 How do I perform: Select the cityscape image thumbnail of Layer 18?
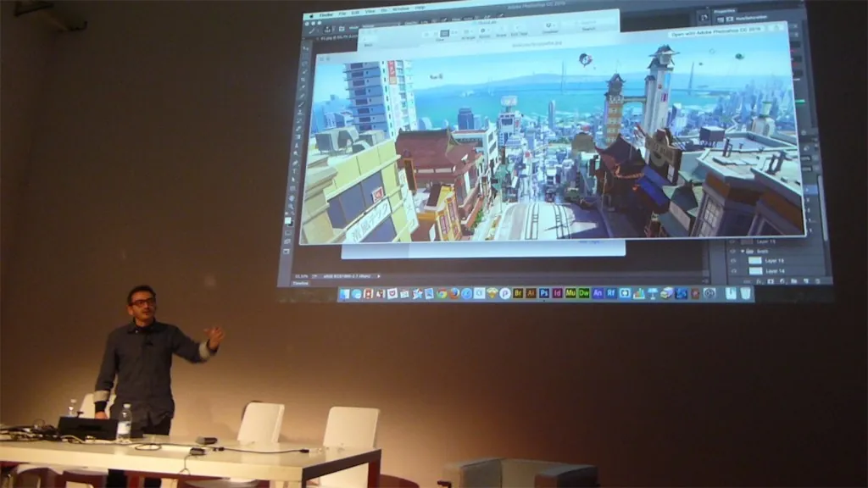pos(754,261)
